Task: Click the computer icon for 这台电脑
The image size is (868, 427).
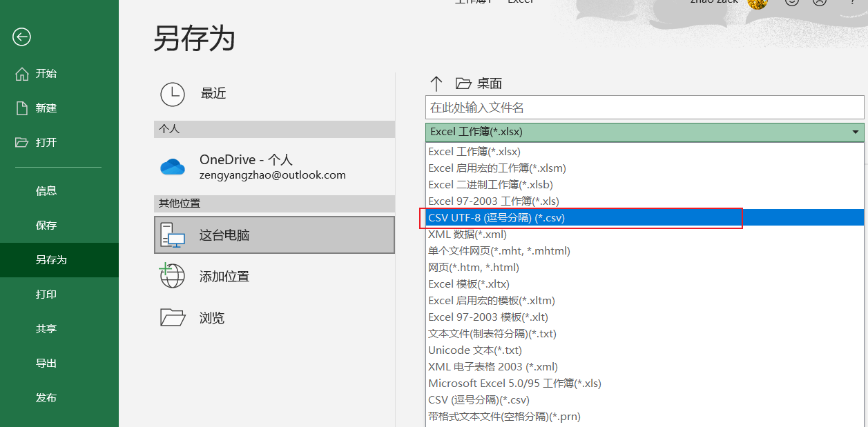Action: (173, 235)
